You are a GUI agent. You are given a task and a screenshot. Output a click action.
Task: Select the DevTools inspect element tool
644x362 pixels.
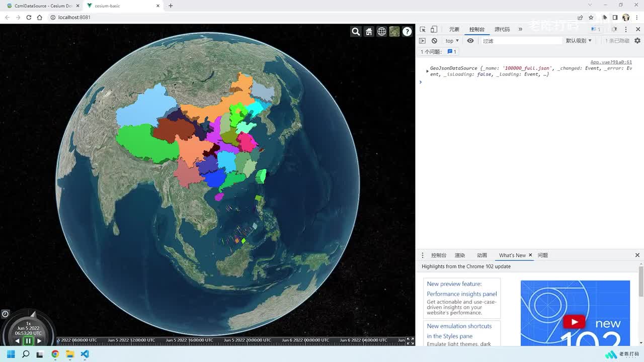pyautogui.click(x=423, y=29)
